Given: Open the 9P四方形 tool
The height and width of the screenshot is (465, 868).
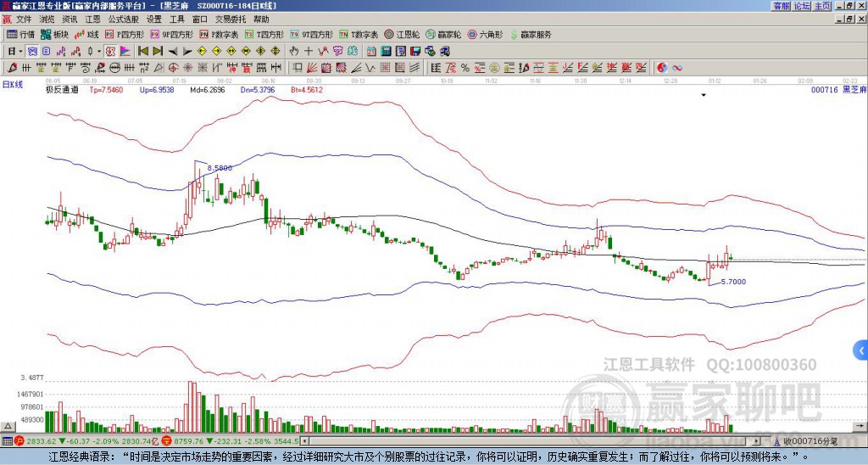Looking at the screenshot, I should 171,34.
